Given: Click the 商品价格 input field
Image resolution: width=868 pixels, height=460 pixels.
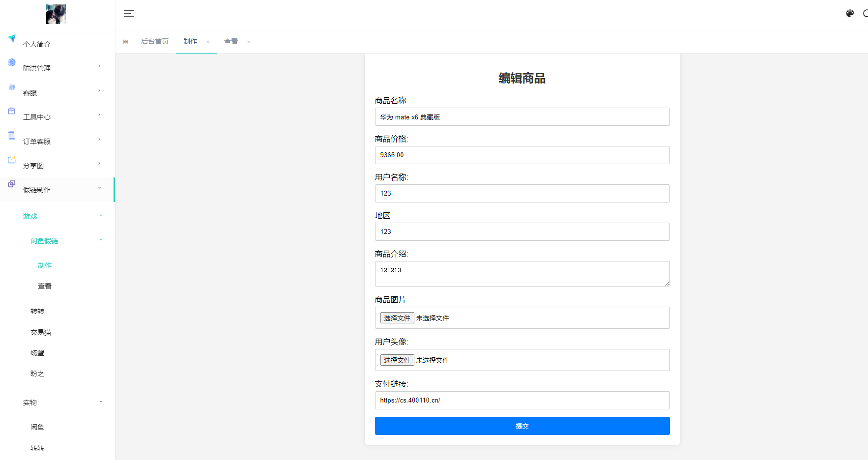Looking at the screenshot, I should 522,155.
